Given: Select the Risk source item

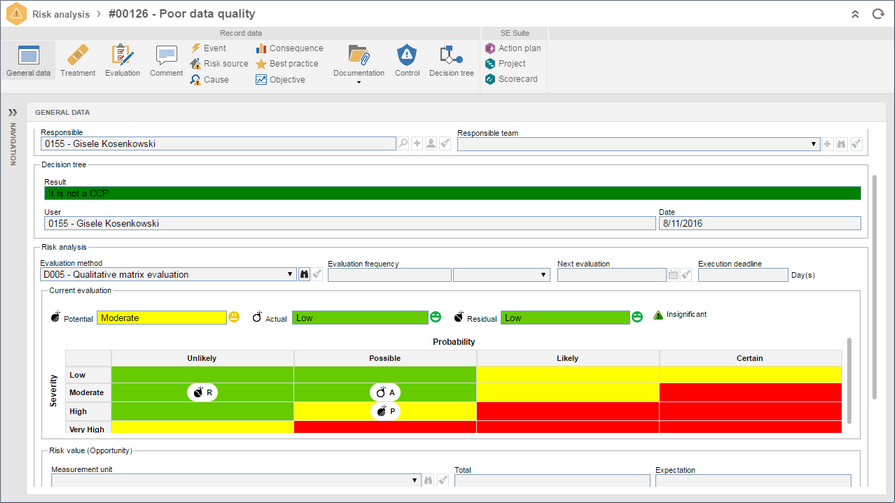Looking at the screenshot, I should coord(219,63).
